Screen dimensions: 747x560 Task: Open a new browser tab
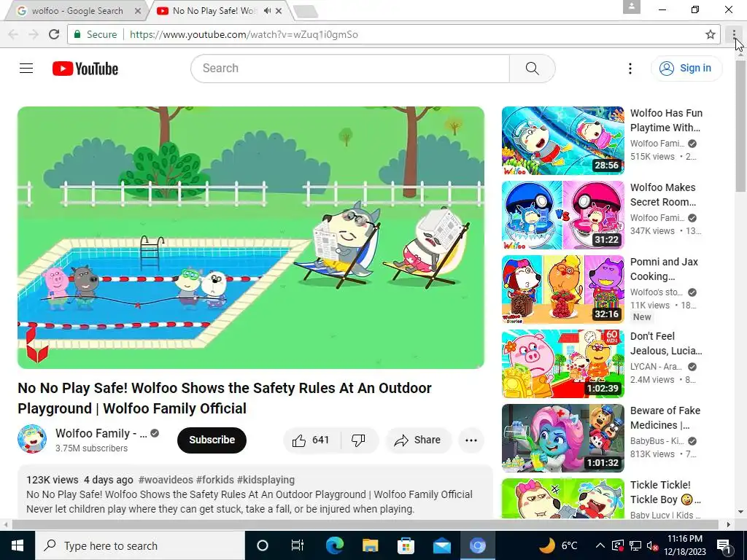click(306, 12)
